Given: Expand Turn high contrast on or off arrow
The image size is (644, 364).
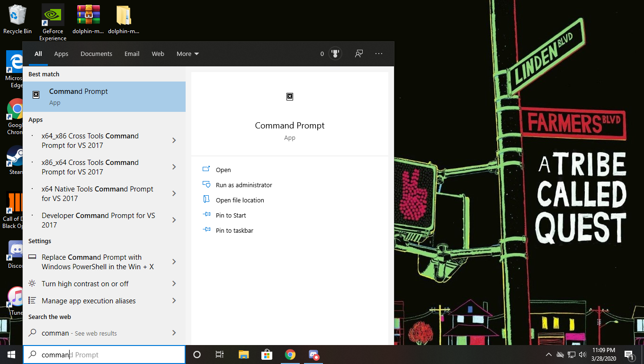Looking at the screenshot, I should (174, 283).
